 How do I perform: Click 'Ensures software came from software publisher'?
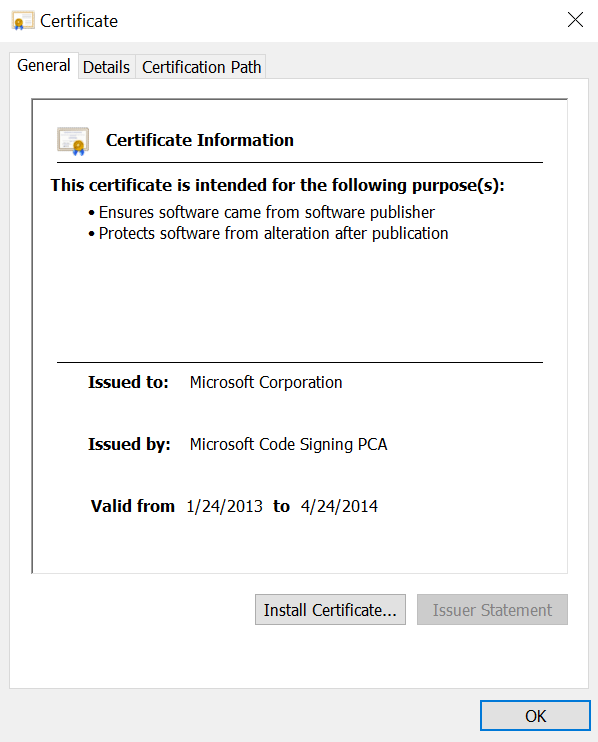pos(266,212)
